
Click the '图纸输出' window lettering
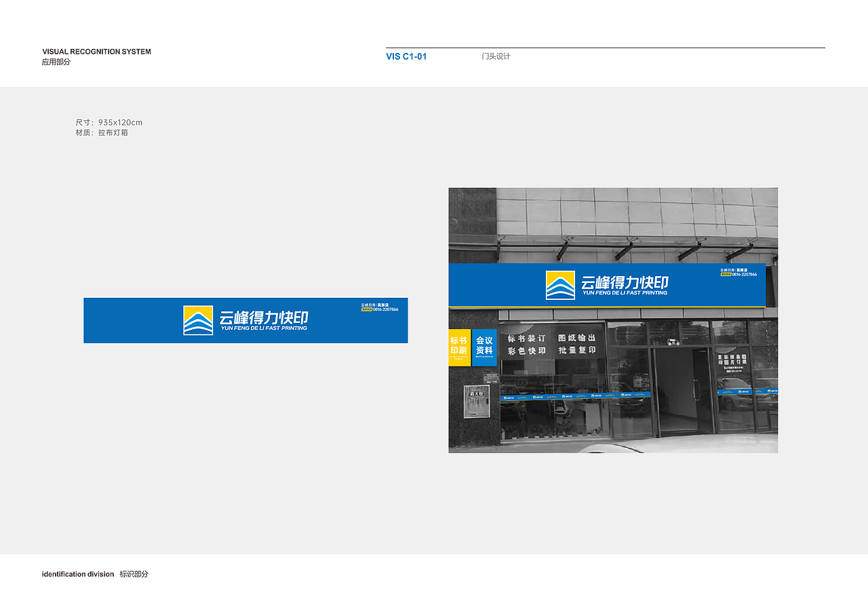point(577,337)
